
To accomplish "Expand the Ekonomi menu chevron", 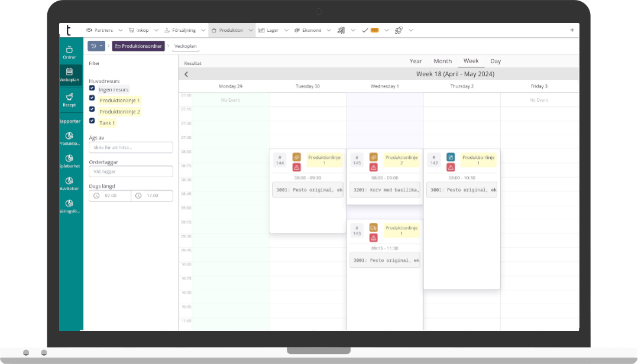I will (329, 30).
